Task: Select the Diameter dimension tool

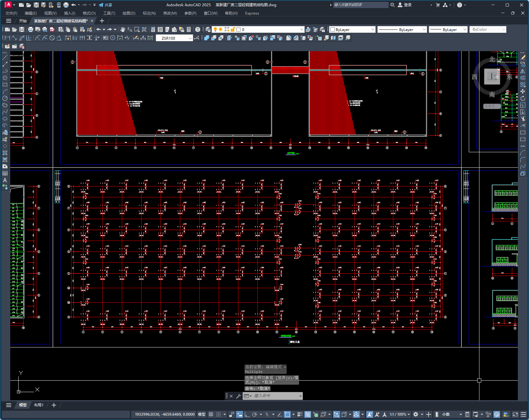Action: coord(52,38)
